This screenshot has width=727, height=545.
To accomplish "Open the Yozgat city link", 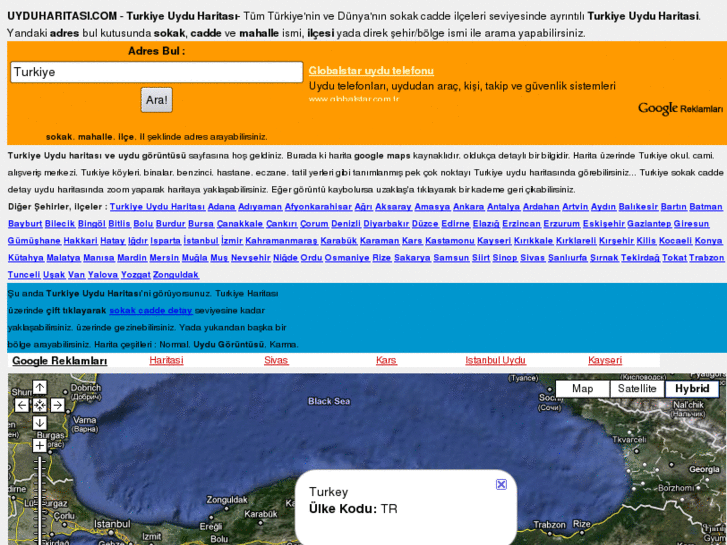I will [x=135, y=275].
